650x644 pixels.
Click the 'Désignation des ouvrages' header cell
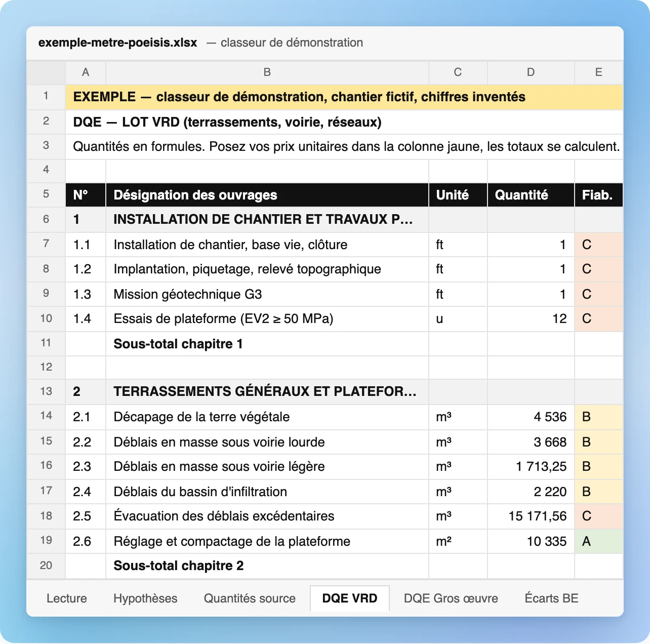click(267, 195)
